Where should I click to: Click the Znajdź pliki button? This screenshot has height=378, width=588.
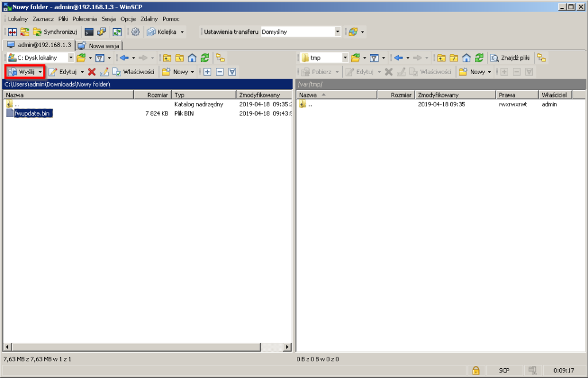510,57
